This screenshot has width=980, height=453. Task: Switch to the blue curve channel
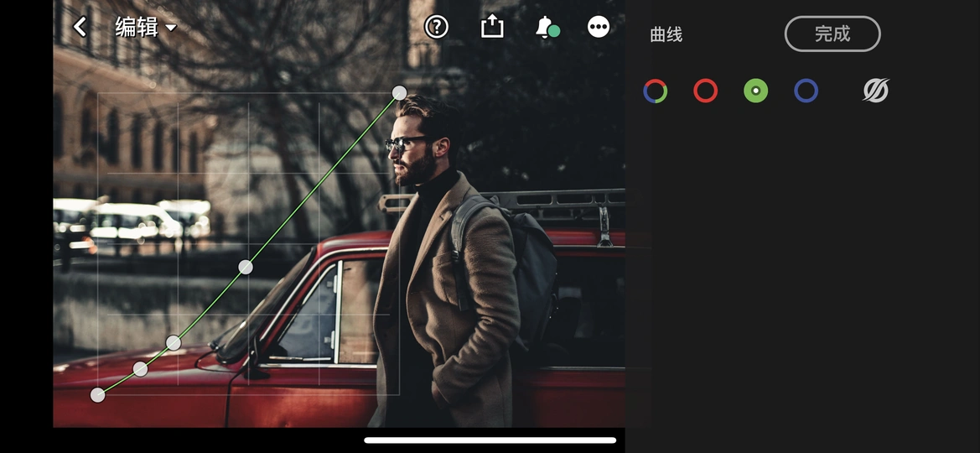[x=806, y=91]
